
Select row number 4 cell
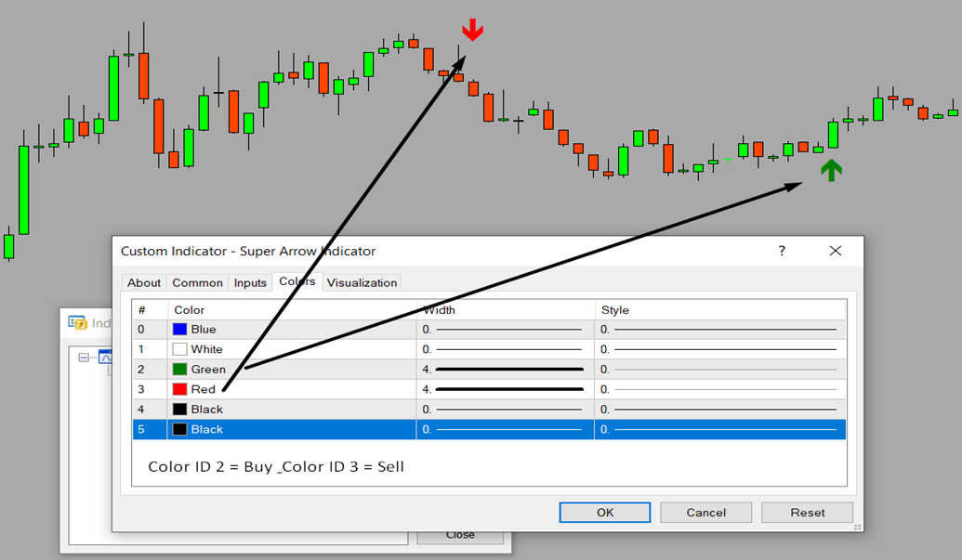pos(150,410)
